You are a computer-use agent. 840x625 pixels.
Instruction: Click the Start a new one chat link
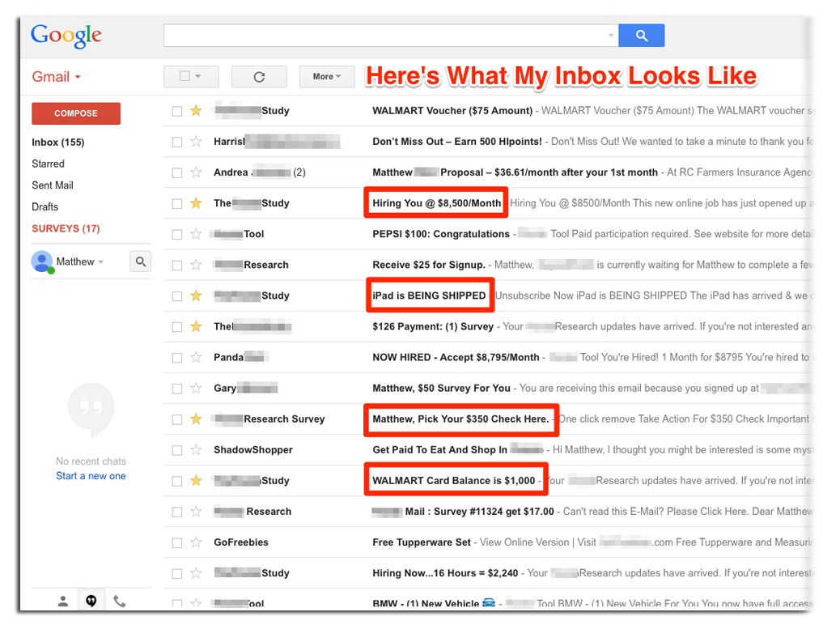pos(91,476)
